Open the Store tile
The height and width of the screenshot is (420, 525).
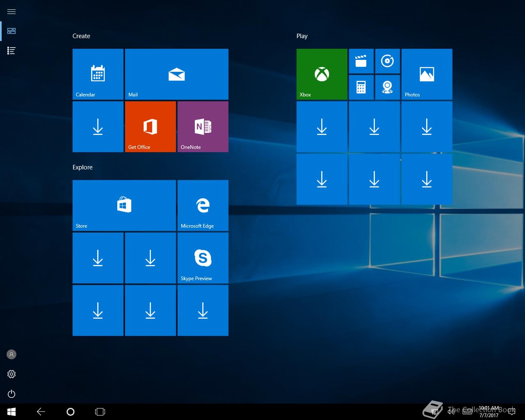click(124, 205)
